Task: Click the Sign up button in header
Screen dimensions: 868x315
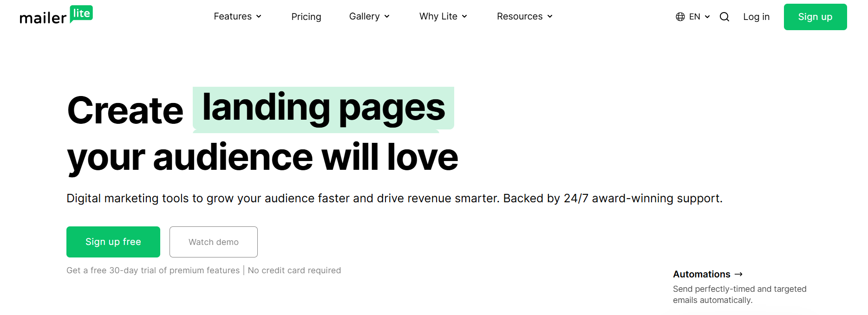Action: tap(815, 17)
